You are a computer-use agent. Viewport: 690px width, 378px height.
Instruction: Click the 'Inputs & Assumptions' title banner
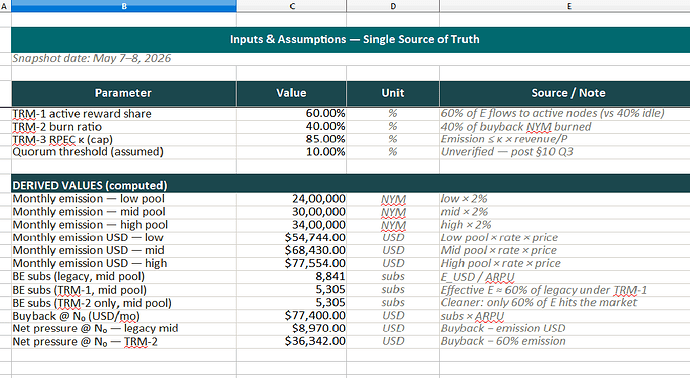[x=351, y=40]
